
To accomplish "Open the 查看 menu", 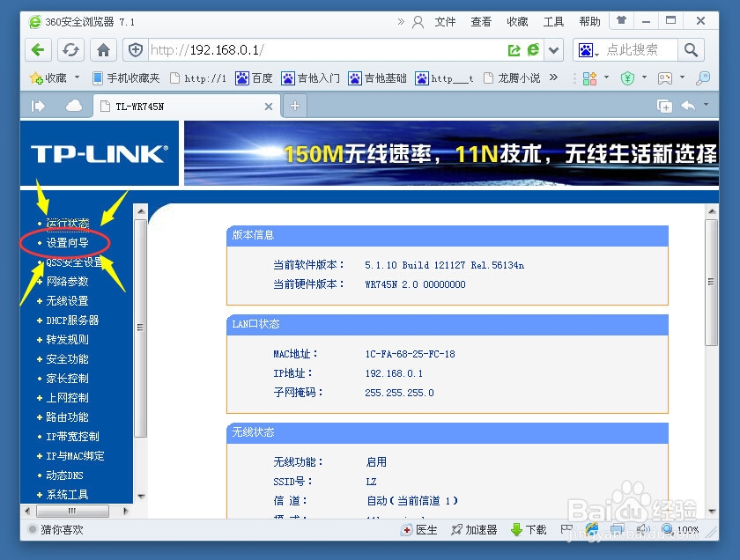I will (x=481, y=22).
